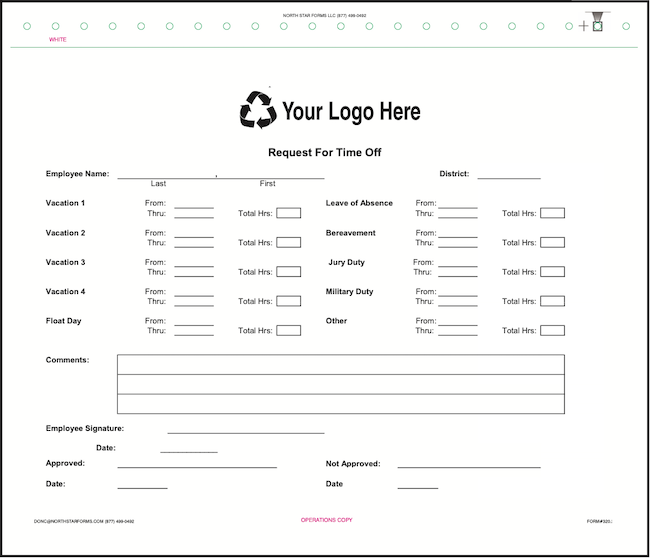Click the District blank line

(x=509, y=175)
